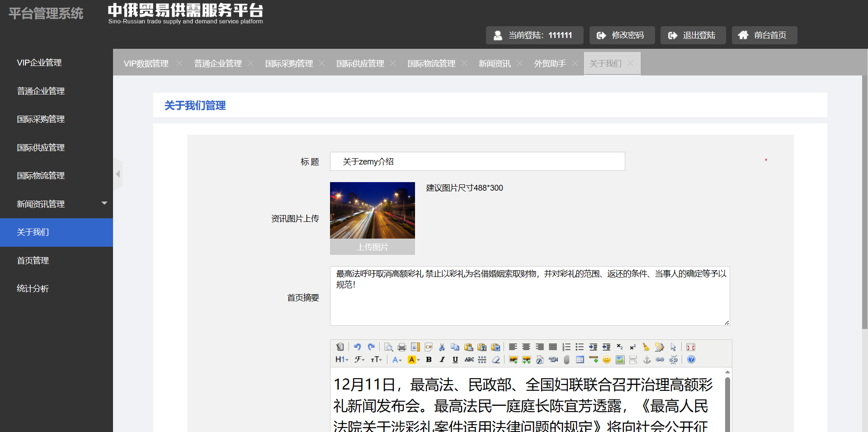Open 首页管理 in sidebar
Viewport: 868px width, 432px height.
pyautogui.click(x=33, y=261)
